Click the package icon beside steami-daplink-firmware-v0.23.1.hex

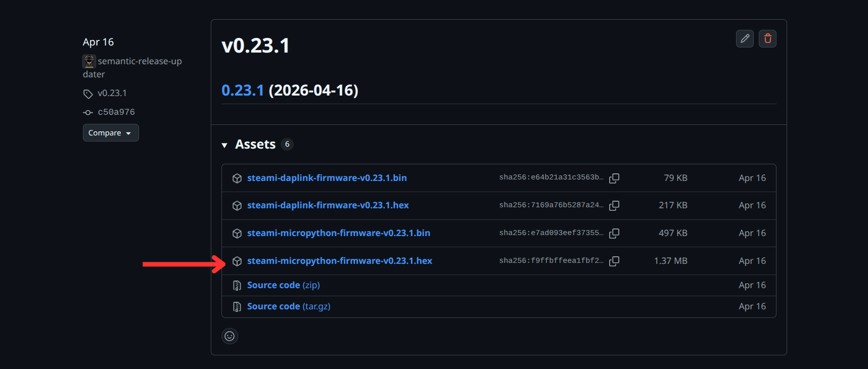tap(237, 205)
